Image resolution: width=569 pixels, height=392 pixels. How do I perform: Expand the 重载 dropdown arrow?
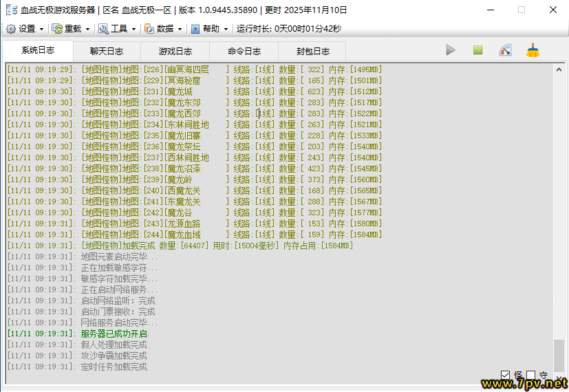point(87,29)
